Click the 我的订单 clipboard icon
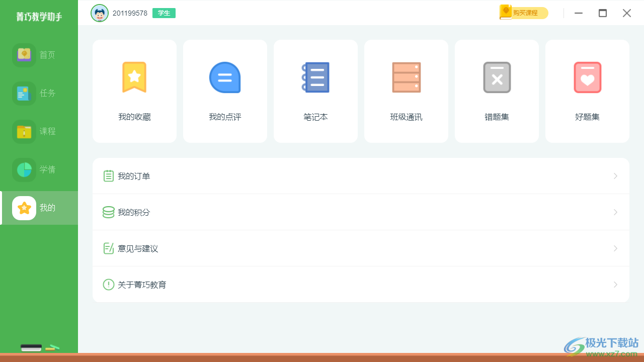Image resolution: width=644 pixels, height=362 pixels. [108, 176]
